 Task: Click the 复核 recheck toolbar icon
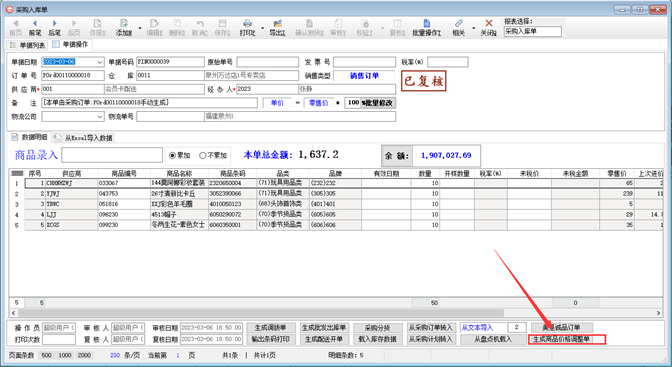(x=397, y=24)
